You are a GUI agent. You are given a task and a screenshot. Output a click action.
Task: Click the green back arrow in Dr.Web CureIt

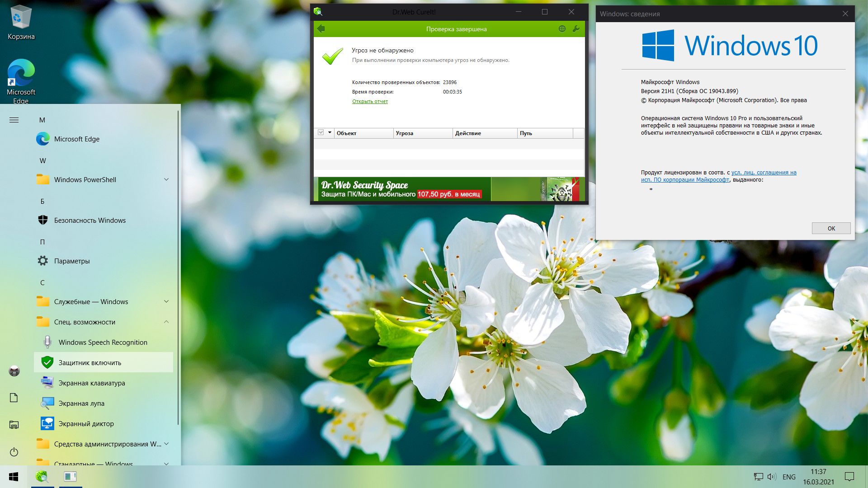[321, 29]
